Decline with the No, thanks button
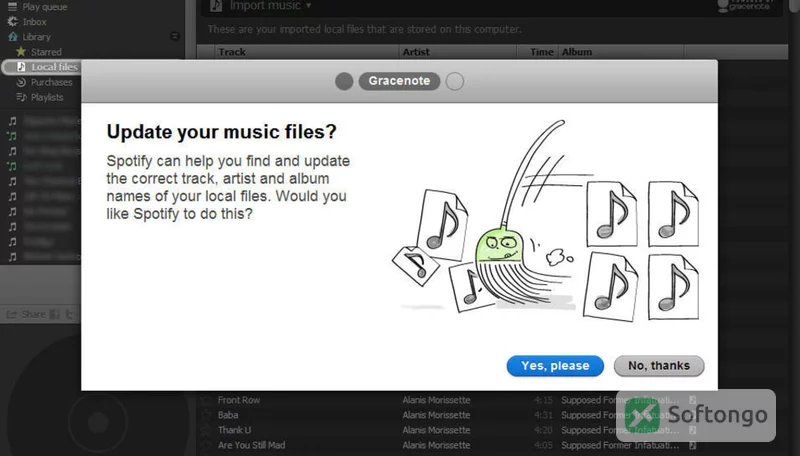The image size is (800, 456). pos(659,366)
